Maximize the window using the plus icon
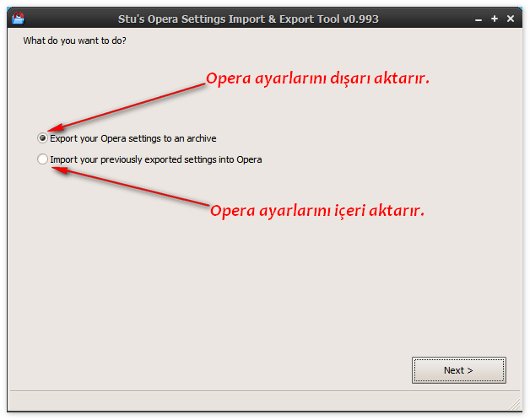 point(495,19)
